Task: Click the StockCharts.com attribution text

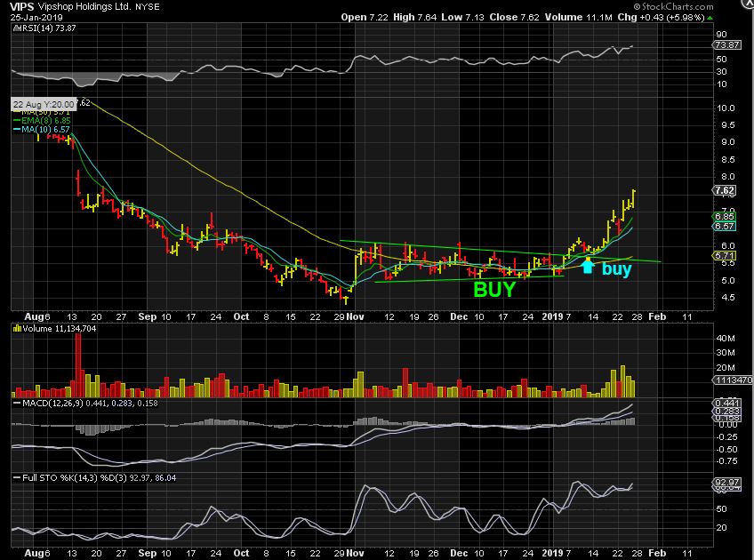Action: coord(673,6)
